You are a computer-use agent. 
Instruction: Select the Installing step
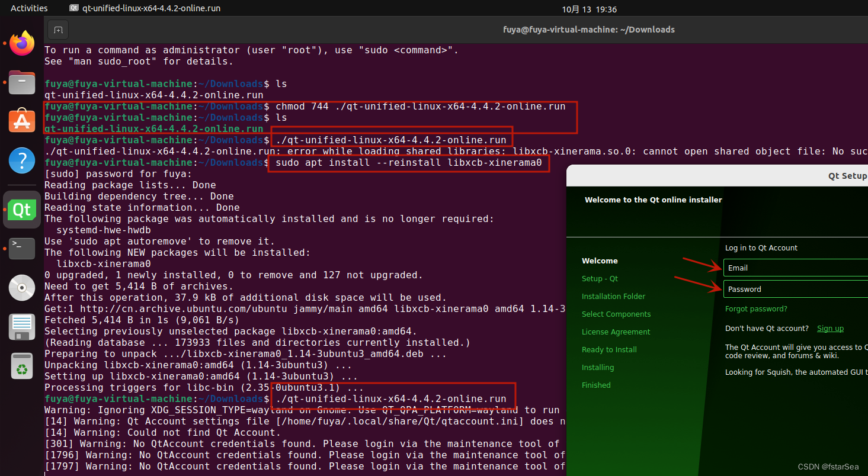click(x=598, y=368)
